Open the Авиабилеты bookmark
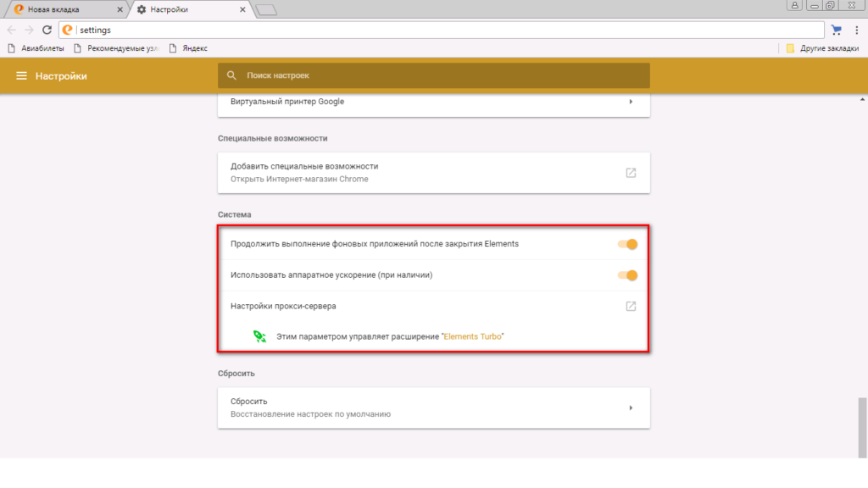The height and width of the screenshot is (488, 868). 36,48
